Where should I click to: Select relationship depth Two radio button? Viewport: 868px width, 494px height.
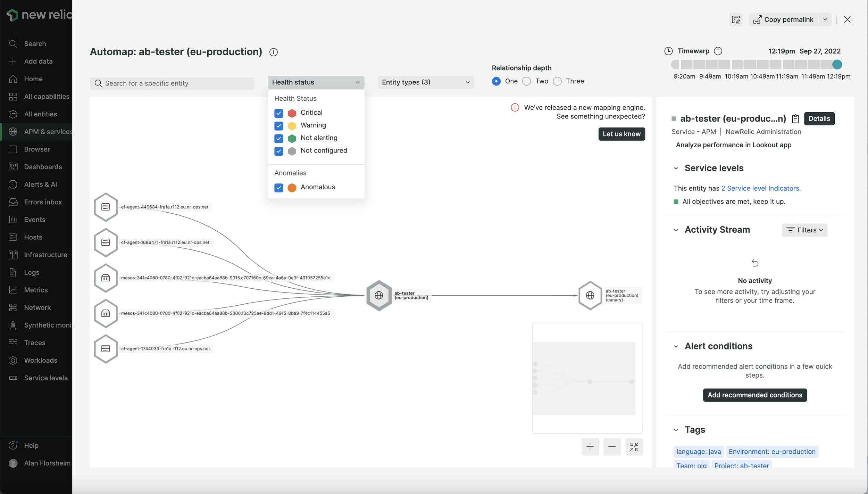526,81
